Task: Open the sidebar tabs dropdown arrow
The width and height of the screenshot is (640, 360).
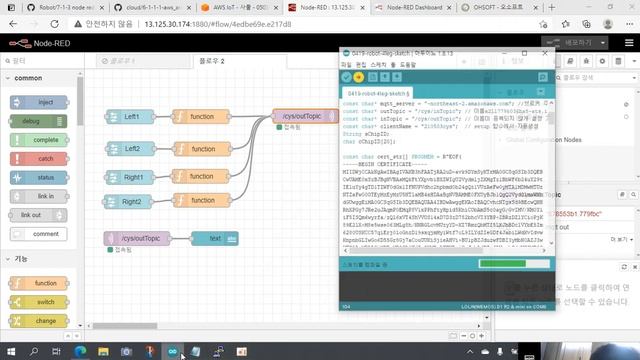Action: coord(634,61)
